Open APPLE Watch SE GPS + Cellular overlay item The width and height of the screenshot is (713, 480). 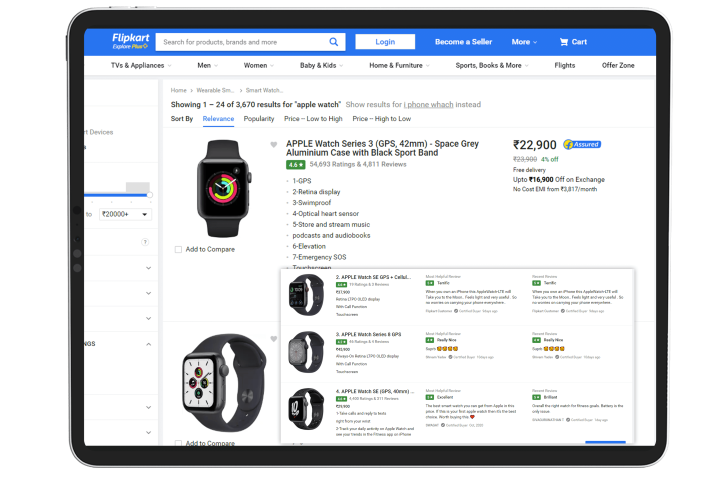pyautogui.click(x=373, y=277)
